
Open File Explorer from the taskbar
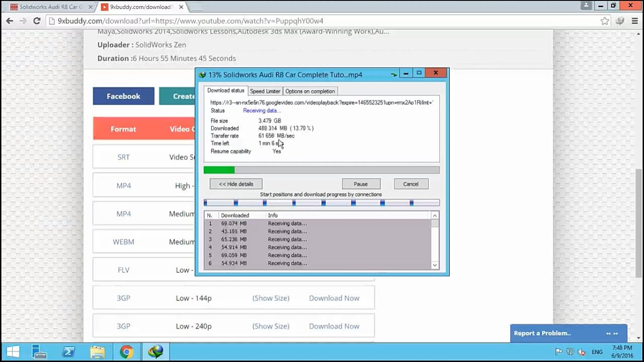[x=98, y=352]
